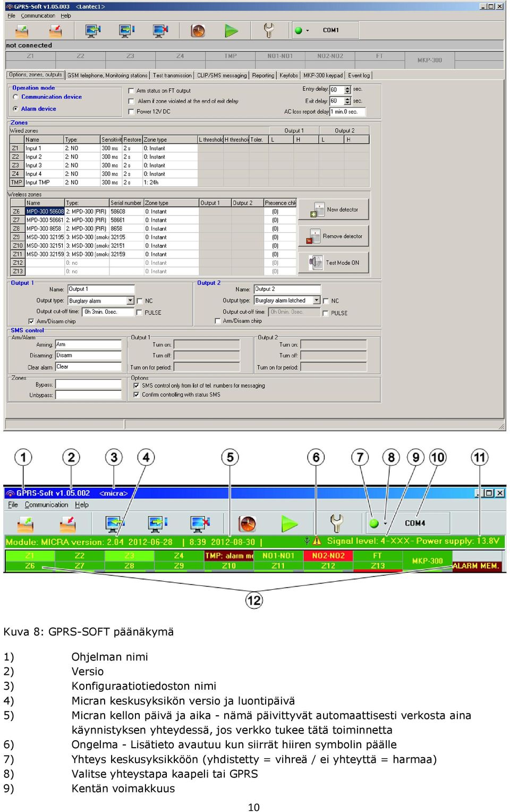Click read-from-module monitor icon with green arrow in Lantec1 window
Image resolution: width=510 pixels, height=812 pixels.
(x=93, y=31)
